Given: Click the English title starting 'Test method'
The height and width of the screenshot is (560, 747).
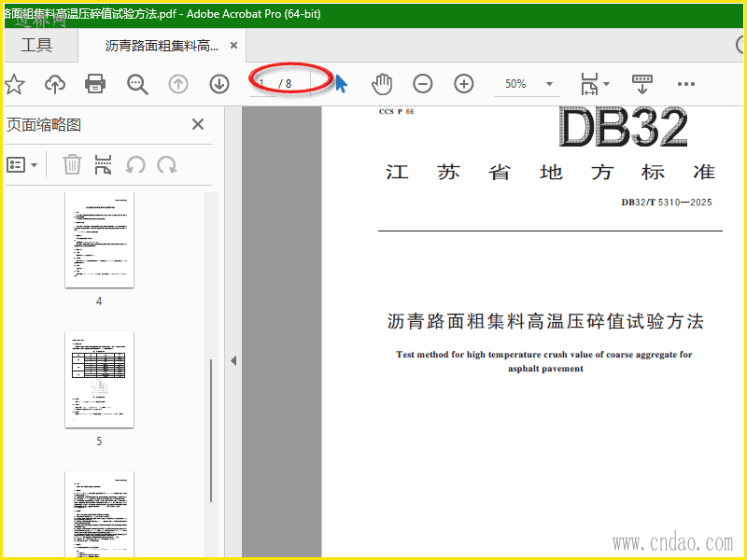Looking at the screenshot, I should point(544,361).
